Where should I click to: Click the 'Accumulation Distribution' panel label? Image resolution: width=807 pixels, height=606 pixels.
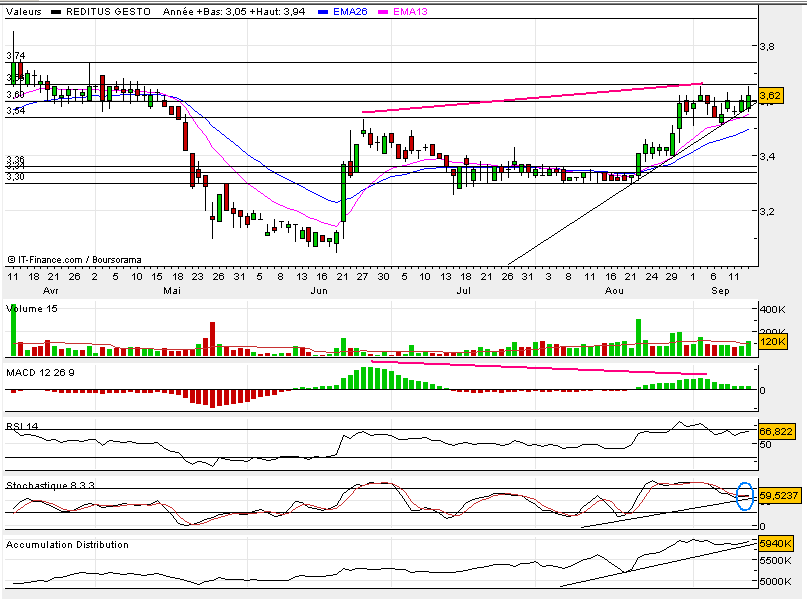point(67,544)
